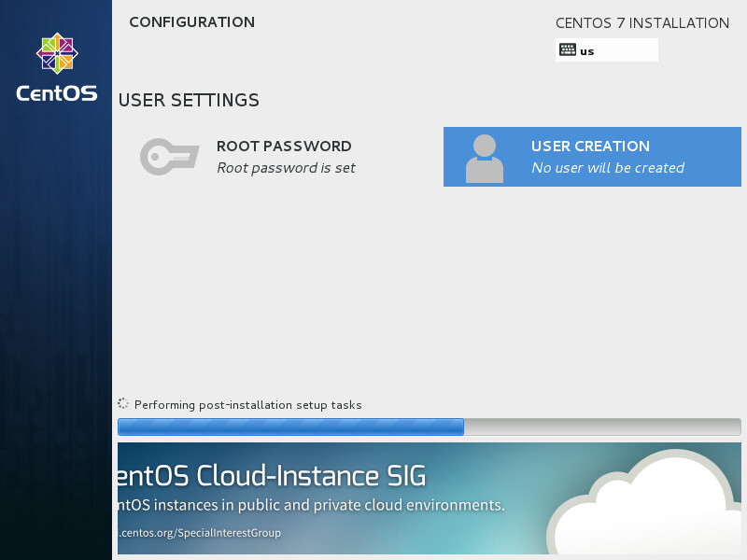Click the 'No user will be created' status

pos(608,168)
